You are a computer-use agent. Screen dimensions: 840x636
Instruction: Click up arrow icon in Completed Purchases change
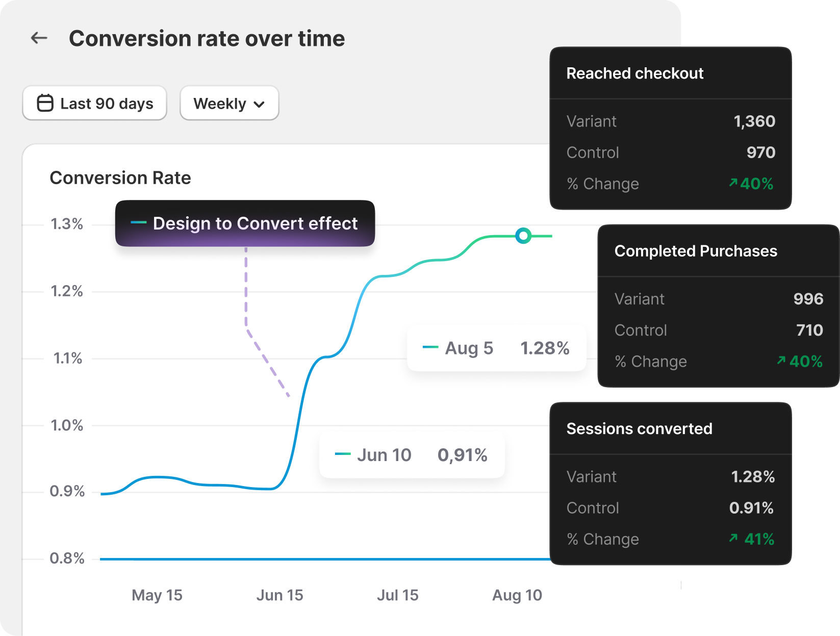[x=781, y=361]
